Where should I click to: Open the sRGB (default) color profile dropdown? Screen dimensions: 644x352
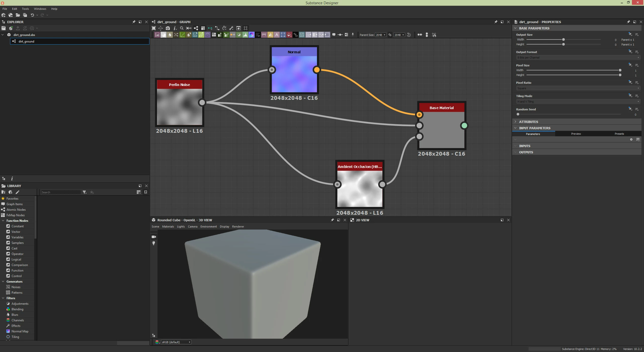(176, 342)
